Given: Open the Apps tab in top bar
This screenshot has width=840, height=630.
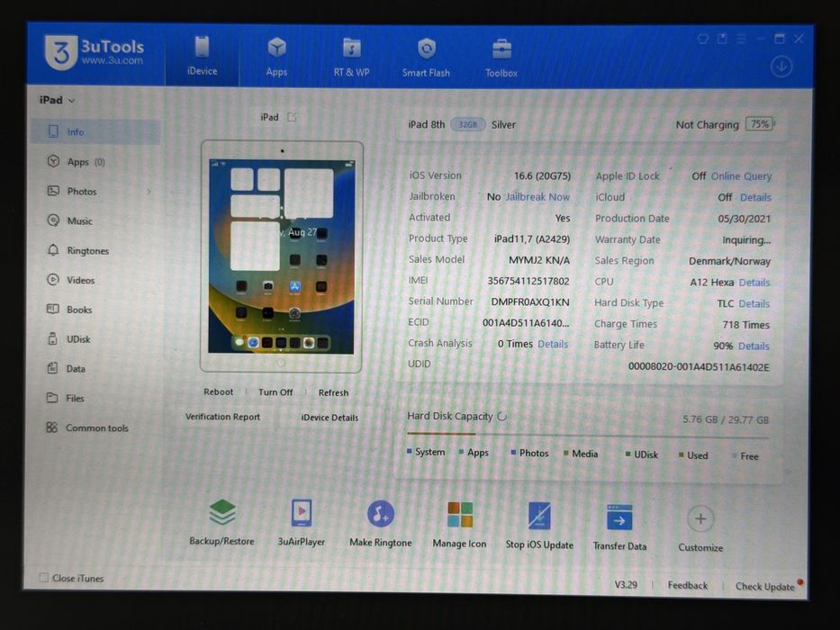Looking at the screenshot, I should 276,57.
